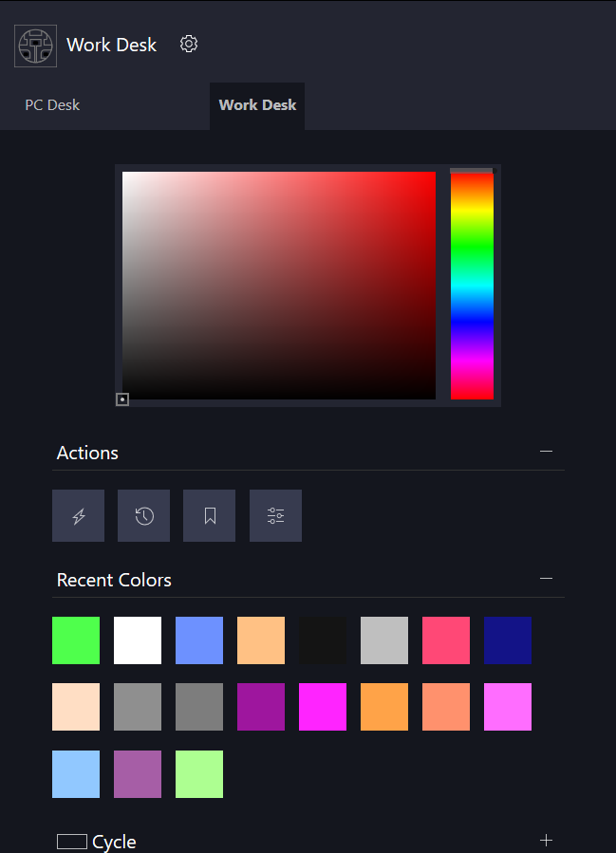Select the light sky blue swatch
616x853 pixels.
tap(76, 774)
